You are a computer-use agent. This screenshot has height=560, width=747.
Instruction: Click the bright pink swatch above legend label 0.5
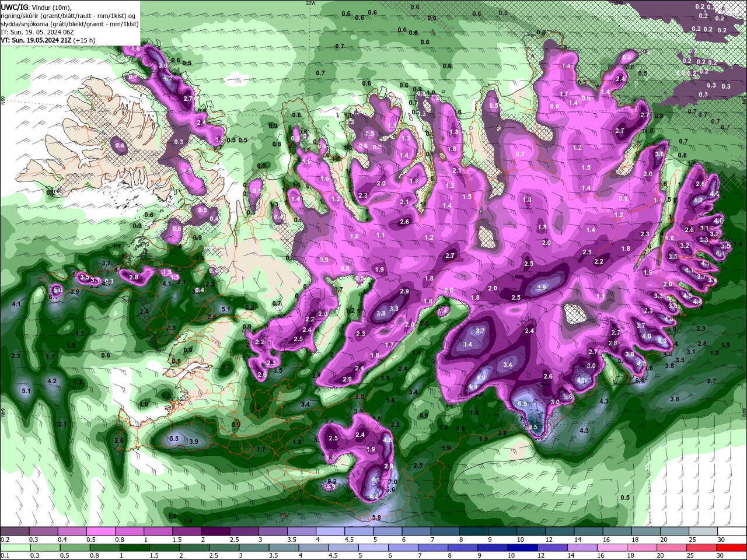[x=100, y=531]
